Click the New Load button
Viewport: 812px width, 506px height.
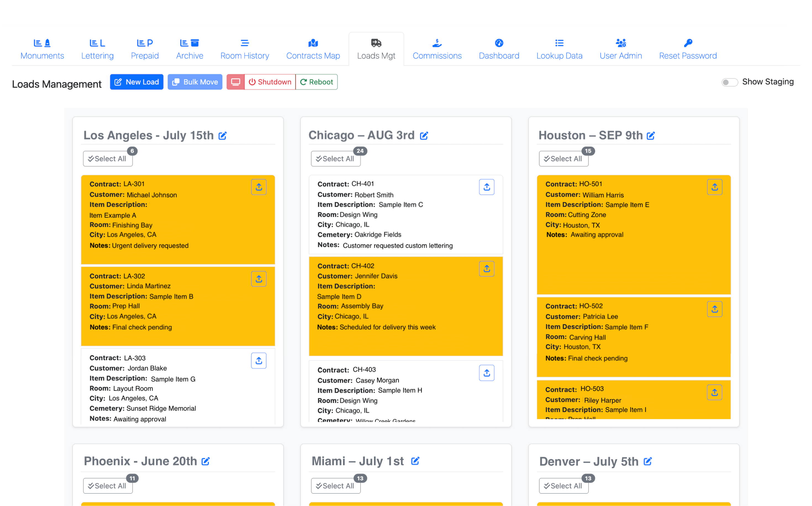coord(136,82)
